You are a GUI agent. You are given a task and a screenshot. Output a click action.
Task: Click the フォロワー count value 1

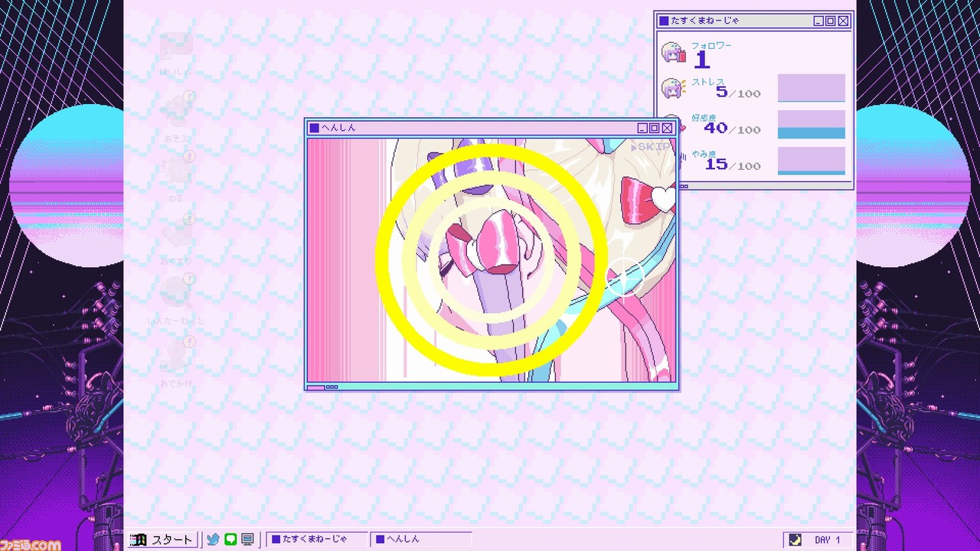tap(702, 60)
